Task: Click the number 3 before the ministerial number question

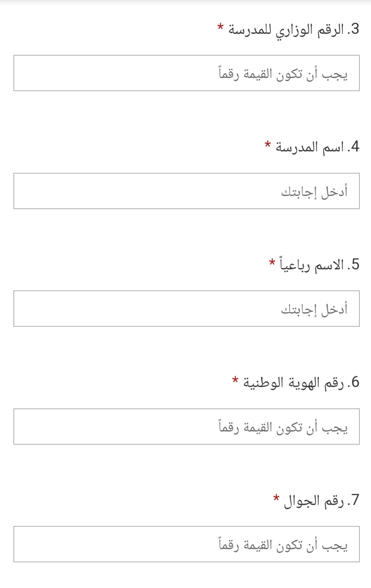Action: click(355, 29)
